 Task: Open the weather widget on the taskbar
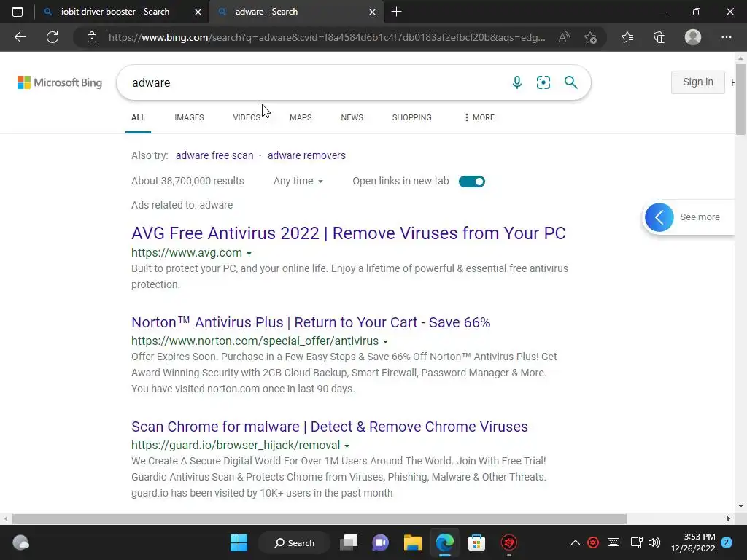(x=20, y=542)
